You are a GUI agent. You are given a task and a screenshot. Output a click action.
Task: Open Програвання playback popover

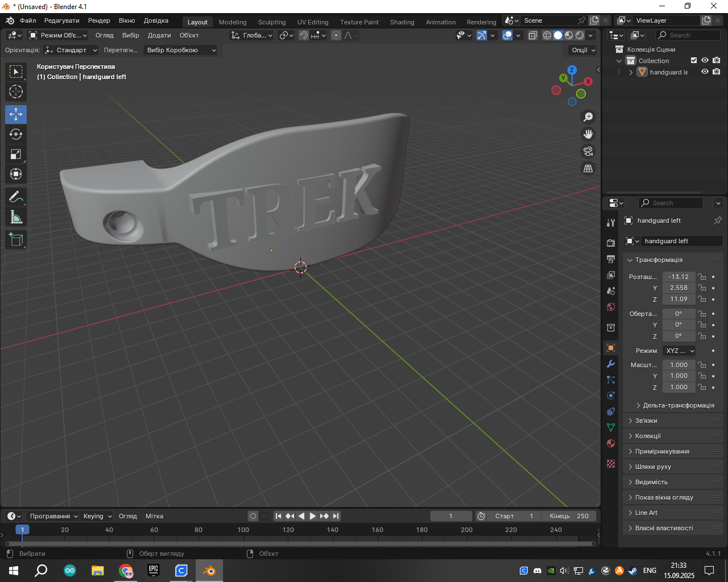(x=53, y=516)
